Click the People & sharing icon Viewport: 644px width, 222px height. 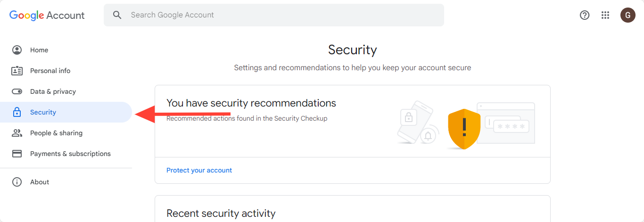[x=17, y=133]
